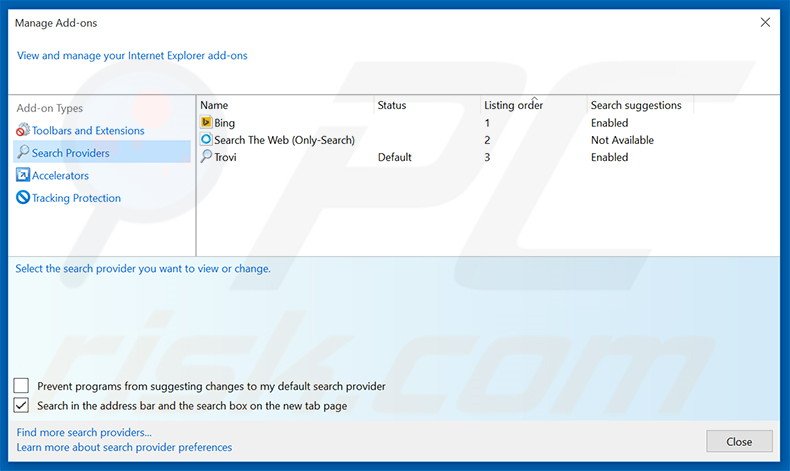Click the Add-on Types heading

(x=49, y=108)
